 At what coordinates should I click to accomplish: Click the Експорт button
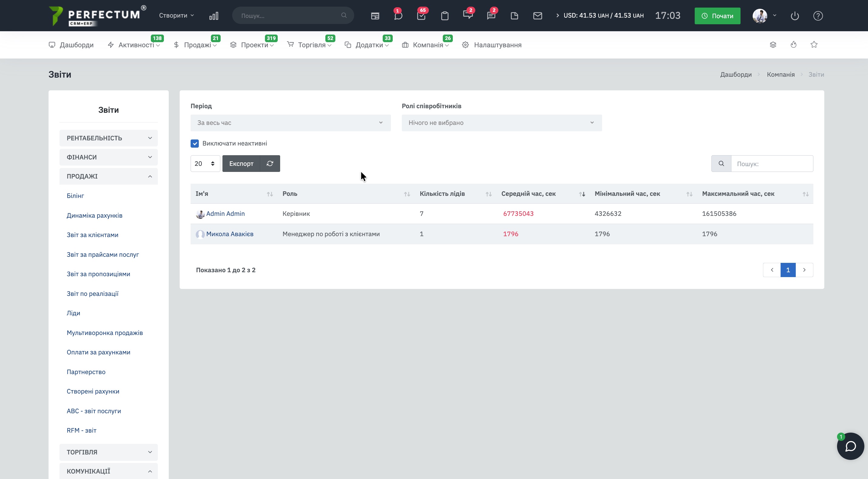point(241,164)
